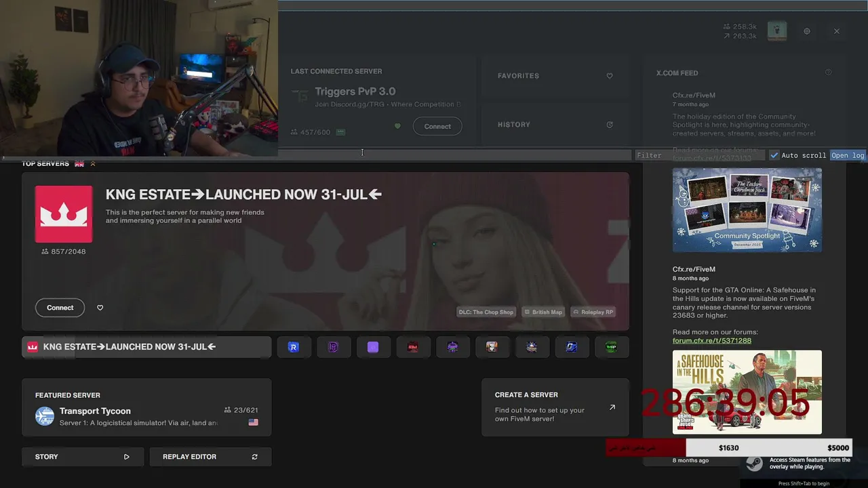Click the small red icon beside the UK flag
Viewport: 868px width, 488px height.
93,164
